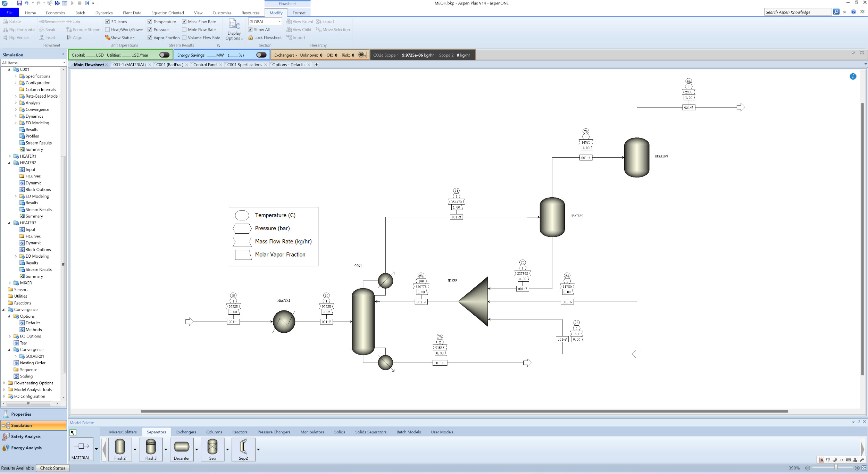Open the exchangers settings gear icon

pyautogui.click(x=361, y=55)
